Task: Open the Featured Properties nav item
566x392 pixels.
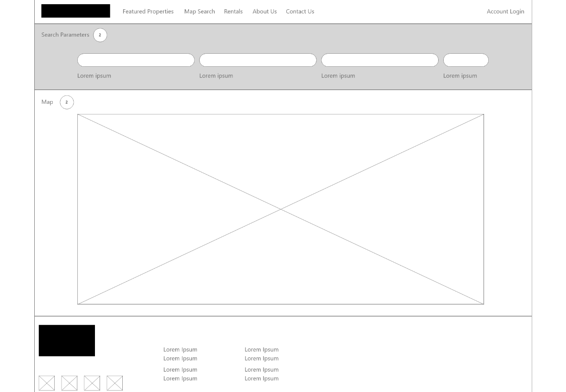Action: (148, 12)
